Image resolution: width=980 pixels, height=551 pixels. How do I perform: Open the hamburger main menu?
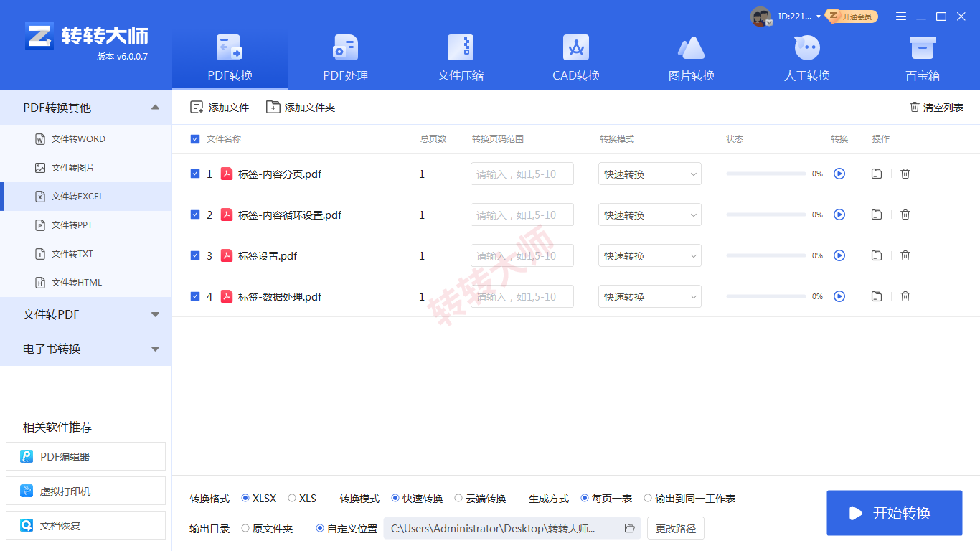pyautogui.click(x=901, y=17)
